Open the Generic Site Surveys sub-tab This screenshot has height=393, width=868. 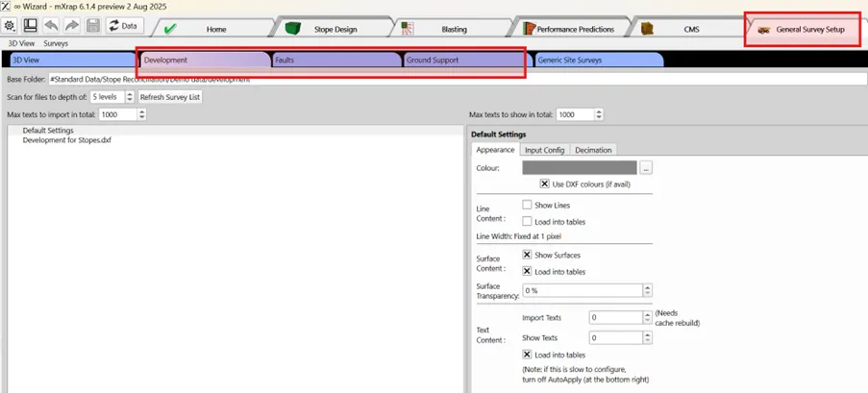[x=599, y=60]
